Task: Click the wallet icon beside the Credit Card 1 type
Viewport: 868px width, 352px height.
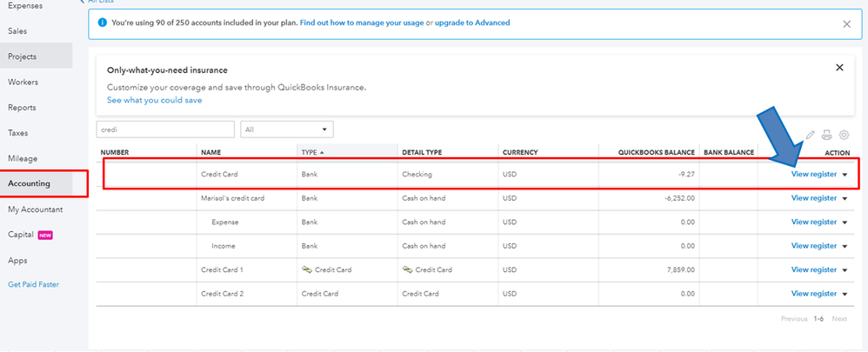Action: [x=307, y=269]
